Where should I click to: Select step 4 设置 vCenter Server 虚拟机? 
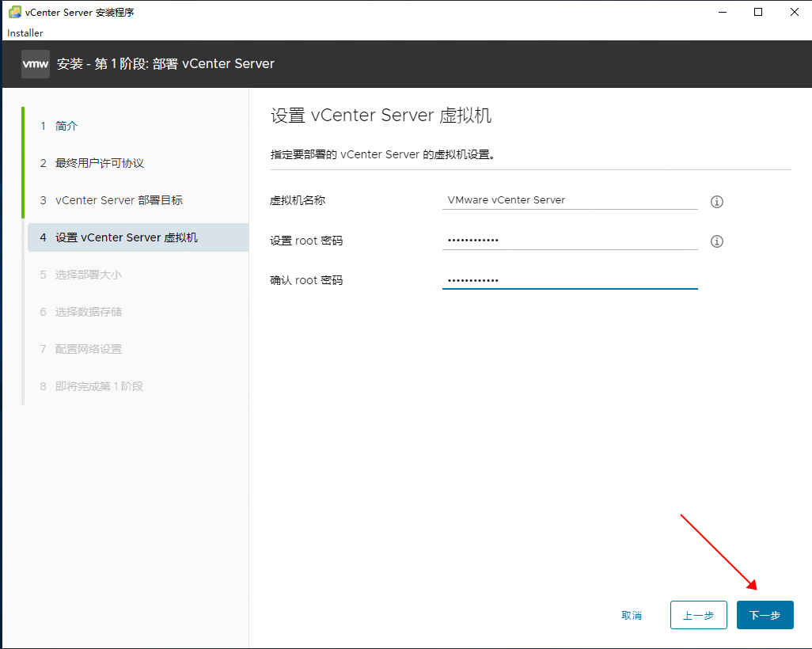point(138,237)
